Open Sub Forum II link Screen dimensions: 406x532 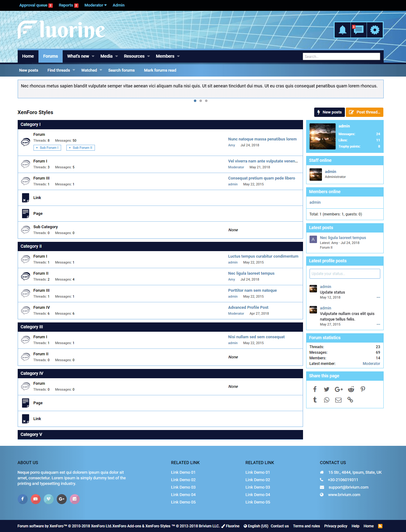click(81, 148)
